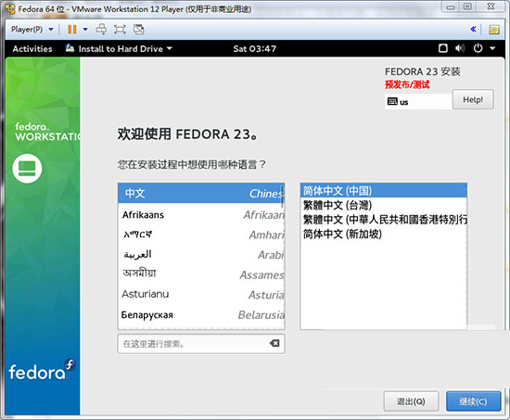Click the volume speaker icon
The width and height of the screenshot is (510, 420).
pyautogui.click(x=460, y=48)
